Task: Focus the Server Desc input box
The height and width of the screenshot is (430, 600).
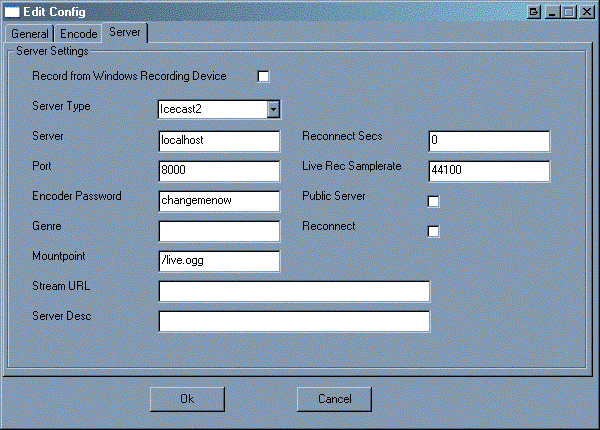Action: click(x=294, y=321)
